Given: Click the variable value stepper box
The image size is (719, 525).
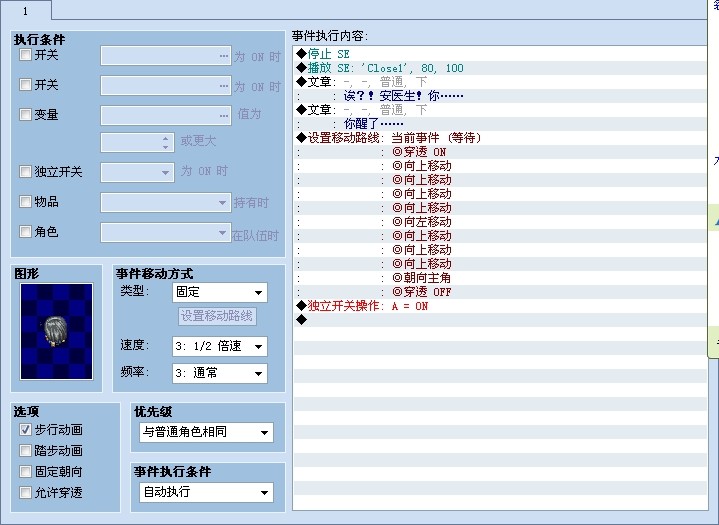Looking at the screenshot, I should pos(137,143).
